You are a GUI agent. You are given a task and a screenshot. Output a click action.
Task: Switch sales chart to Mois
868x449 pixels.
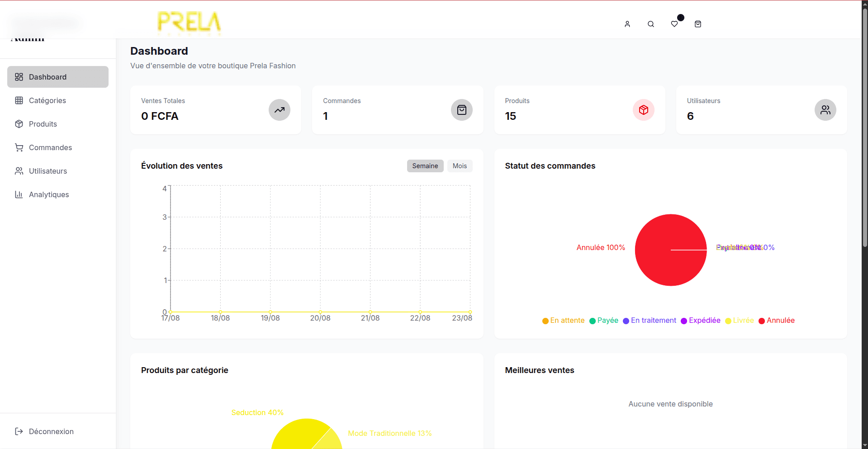460,166
